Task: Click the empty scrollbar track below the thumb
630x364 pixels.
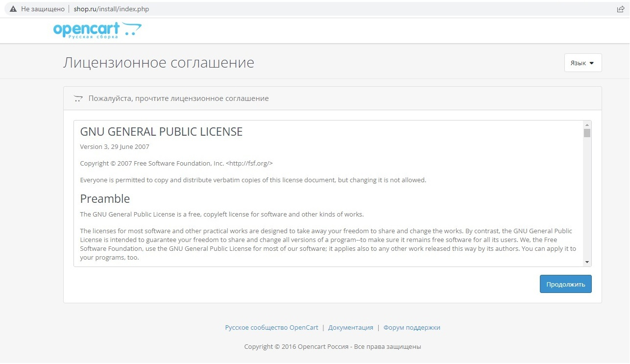Action: click(x=587, y=206)
